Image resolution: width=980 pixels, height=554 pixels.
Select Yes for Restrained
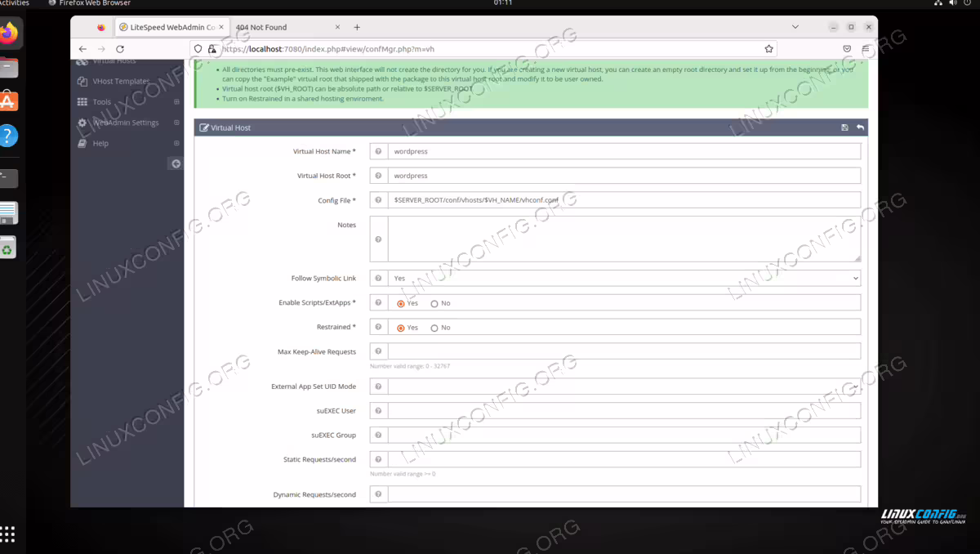401,328
